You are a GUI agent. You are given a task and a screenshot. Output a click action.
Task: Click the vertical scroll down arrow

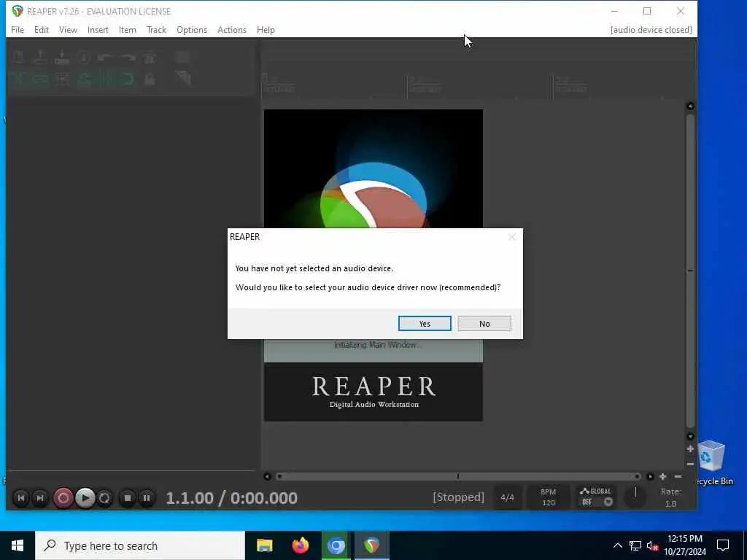690,437
